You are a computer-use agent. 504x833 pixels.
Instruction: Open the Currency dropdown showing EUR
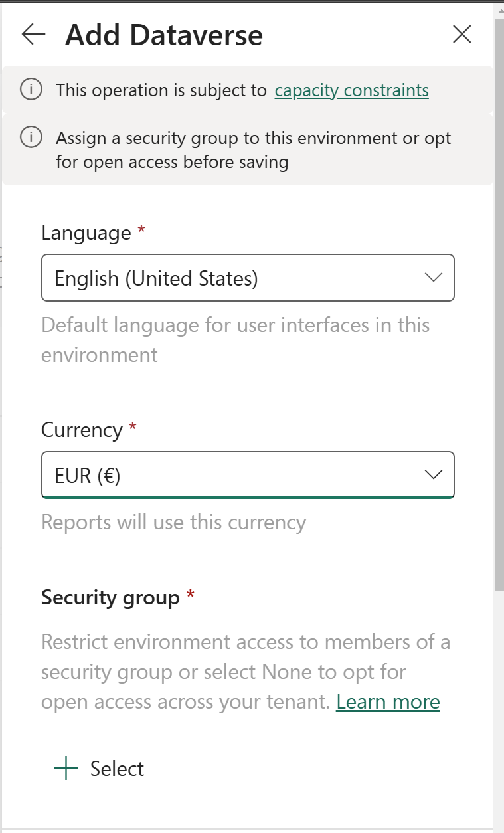click(x=248, y=475)
